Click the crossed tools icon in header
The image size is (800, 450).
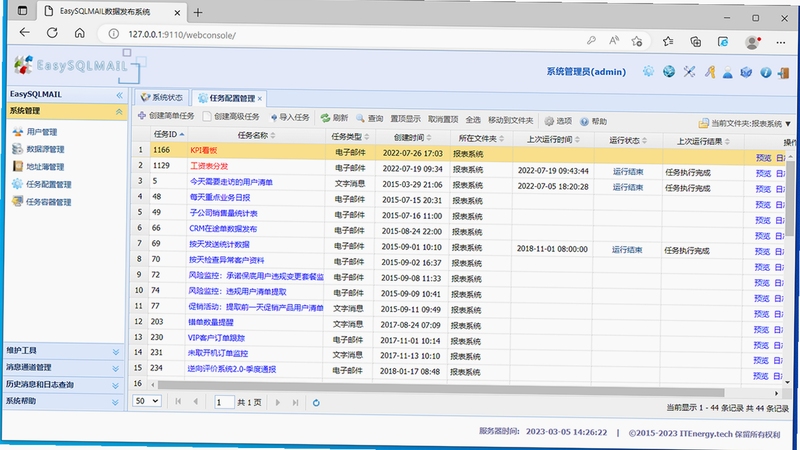689,72
